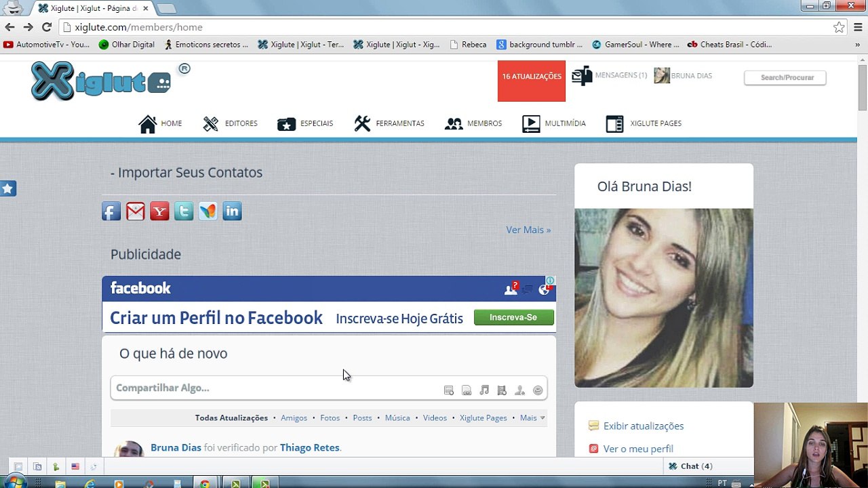The height and width of the screenshot is (488, 868).
Task: Tag a friend in the post
Action: [x=519, y=390]
